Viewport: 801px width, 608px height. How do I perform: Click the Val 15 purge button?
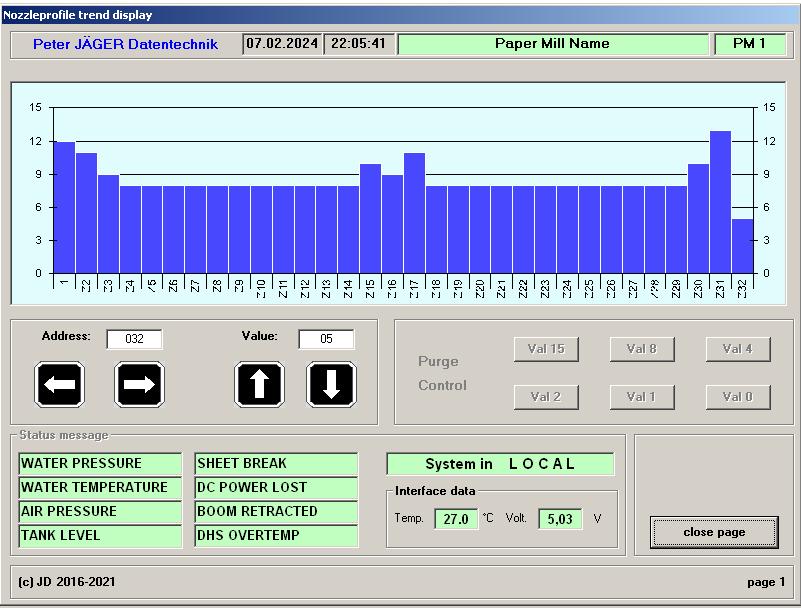[x=546, y=349]
